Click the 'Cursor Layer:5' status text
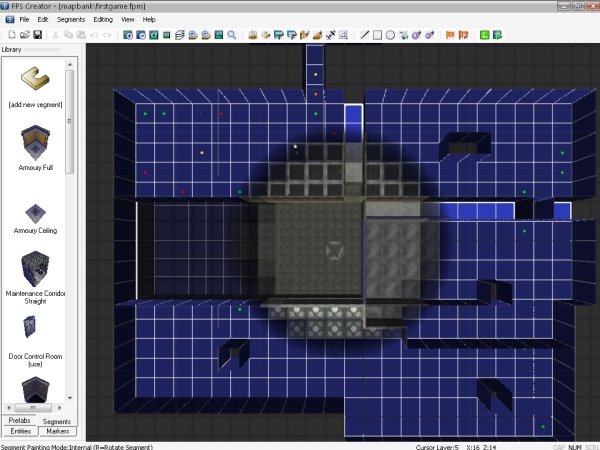This screenshot has height=450, width=600. pyautogui.click(x=437, y=447)
